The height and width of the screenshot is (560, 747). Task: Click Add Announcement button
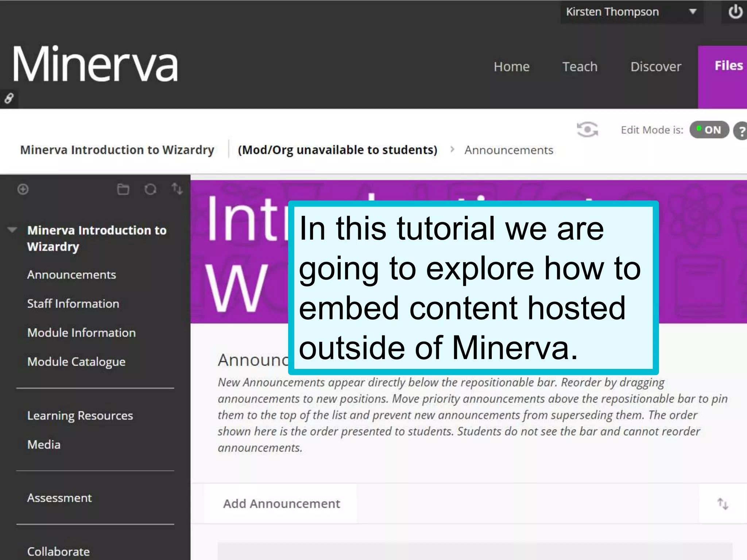coord(281,503)
